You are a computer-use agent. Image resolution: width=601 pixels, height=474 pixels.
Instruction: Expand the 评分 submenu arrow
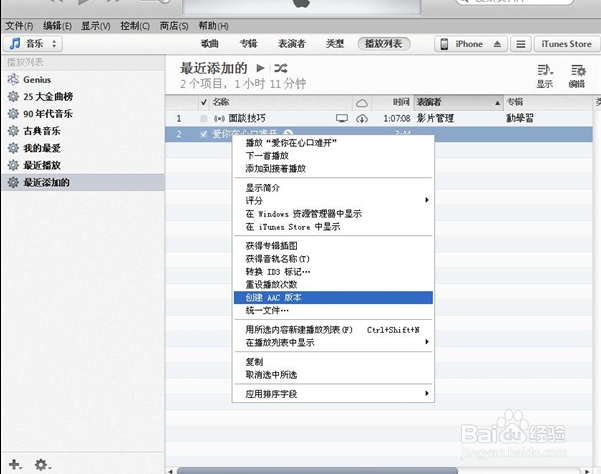(427, 200)
